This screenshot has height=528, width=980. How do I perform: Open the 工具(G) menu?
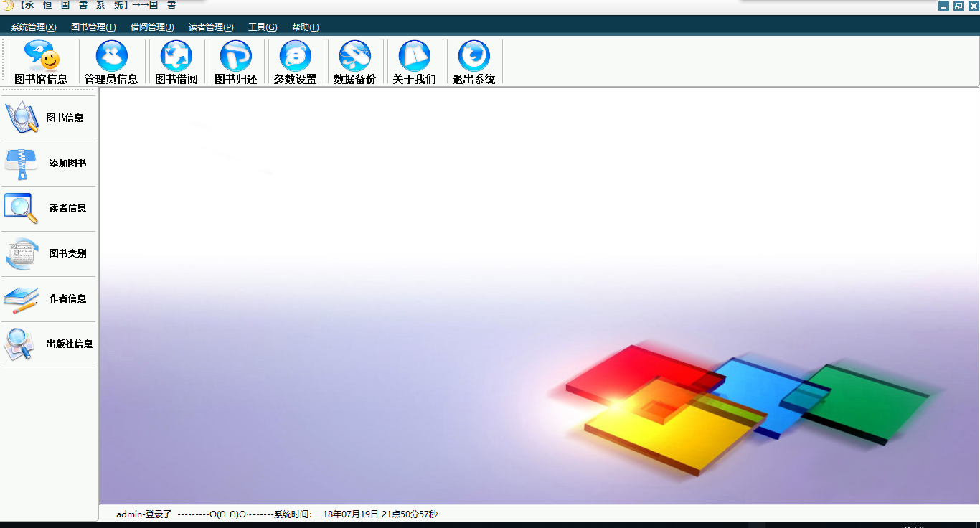coord(263,27)
